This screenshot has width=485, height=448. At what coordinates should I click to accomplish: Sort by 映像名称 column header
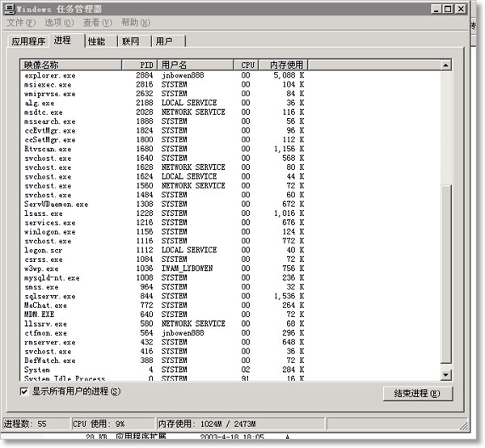[x=71, y=65]
